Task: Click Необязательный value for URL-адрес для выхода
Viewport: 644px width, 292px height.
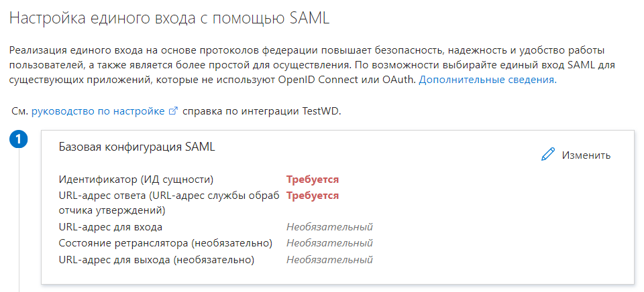Action: pos(329,259)
